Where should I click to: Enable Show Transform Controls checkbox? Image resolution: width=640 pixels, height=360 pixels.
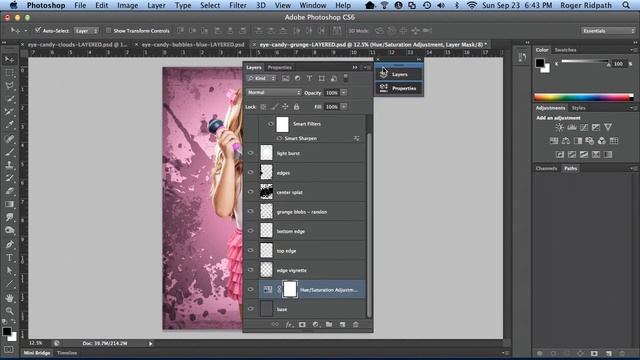tap(108, 30)
